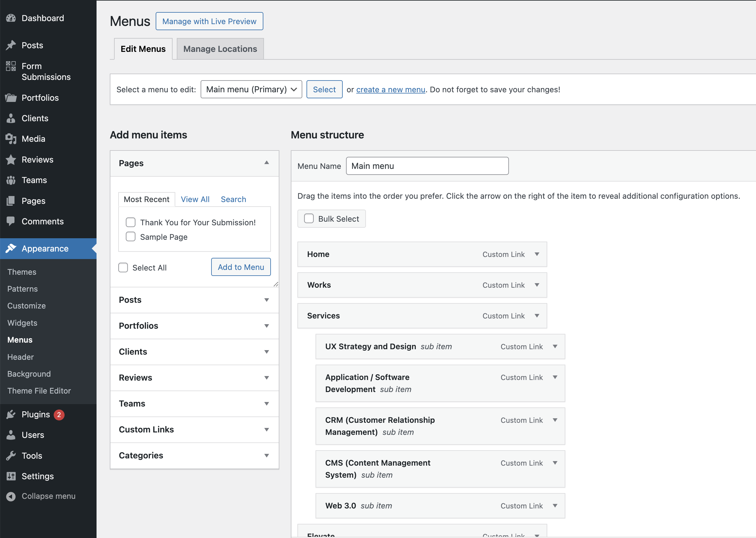756x538 pixels.
Task: Click the Manage with Live Preview button
Action: coord(209,21)
